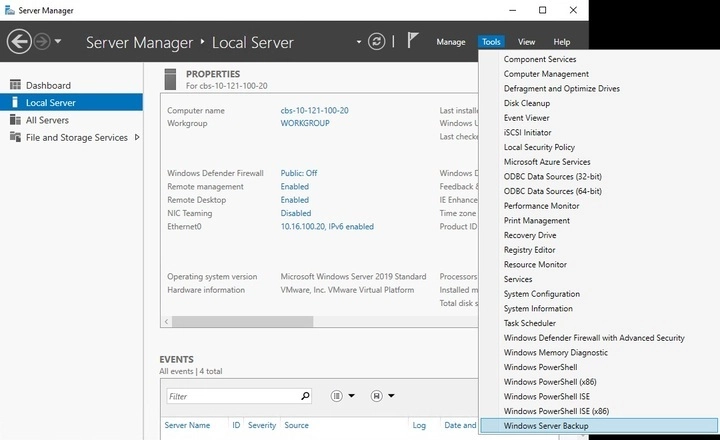
Task: Launch Resource Monitor
Action: pos(535,265)
